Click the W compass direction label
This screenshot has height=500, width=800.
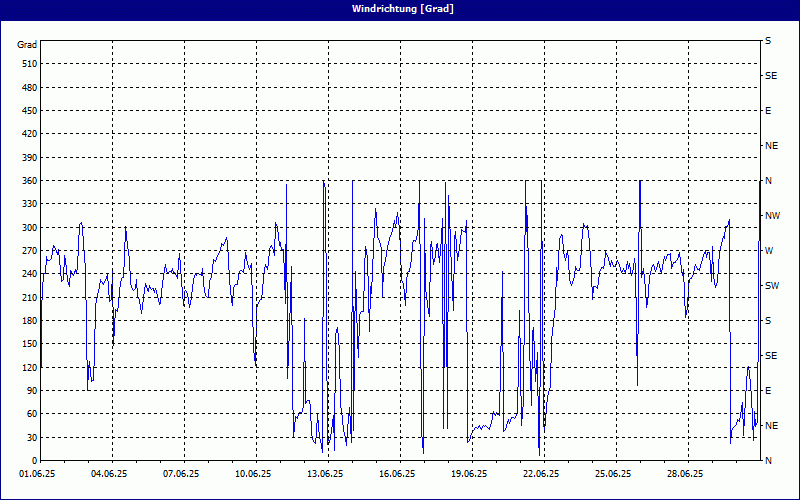[x=769, y=251]
